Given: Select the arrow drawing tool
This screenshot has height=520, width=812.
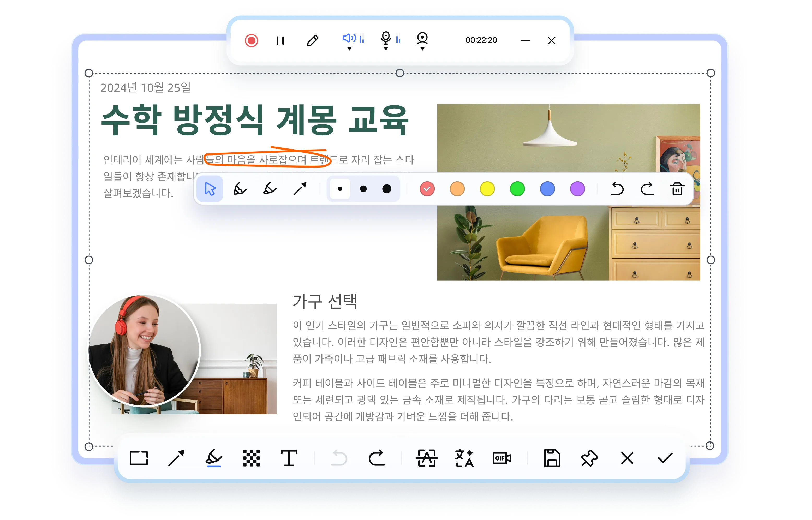Looking at the screenshot, I should (x=300, y=188).
